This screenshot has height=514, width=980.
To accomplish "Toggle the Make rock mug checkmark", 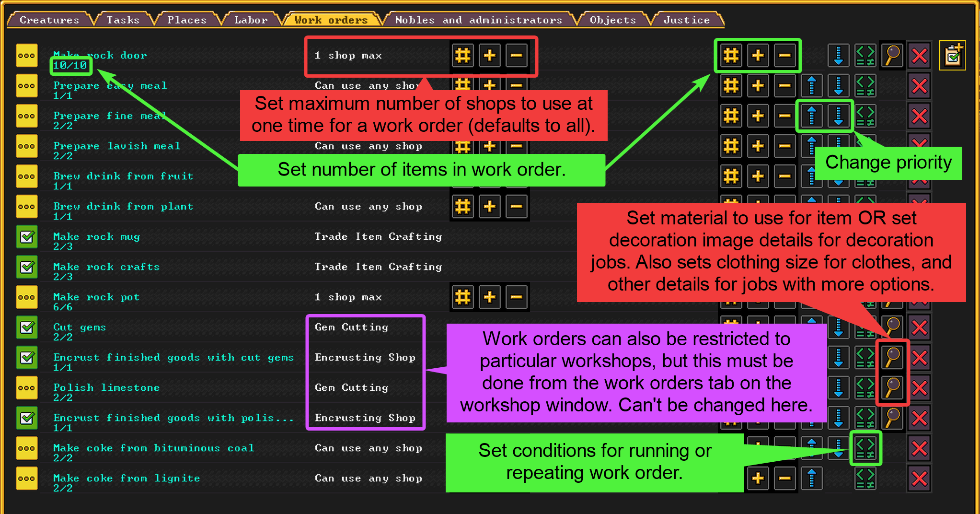I will [x=27, y=237].
